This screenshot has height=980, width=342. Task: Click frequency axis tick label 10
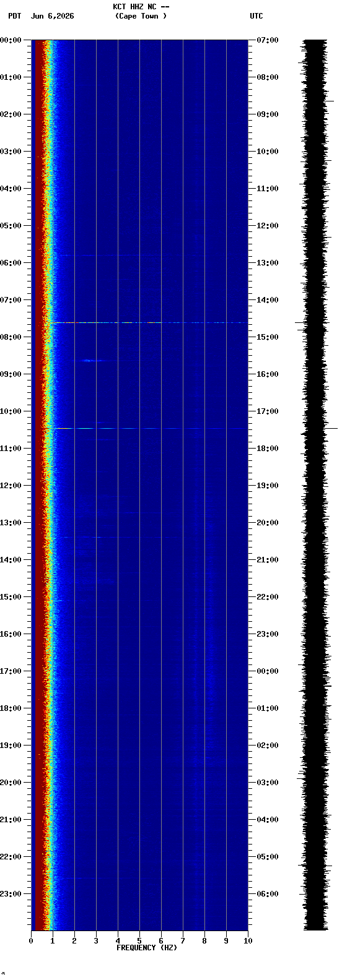(248, 941)
